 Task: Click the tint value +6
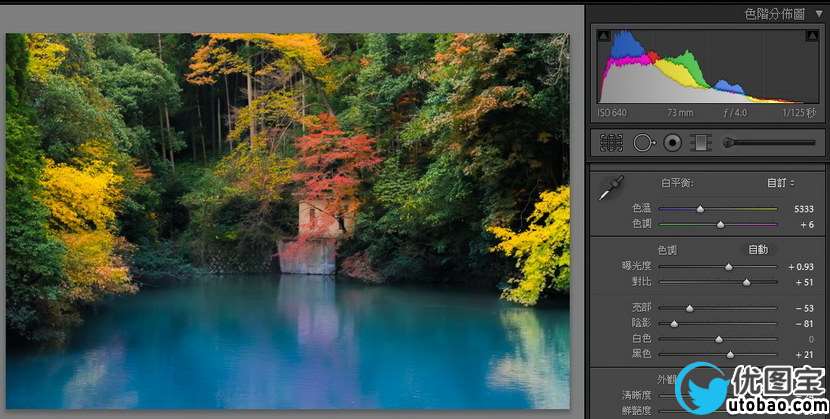click(807, 224)
